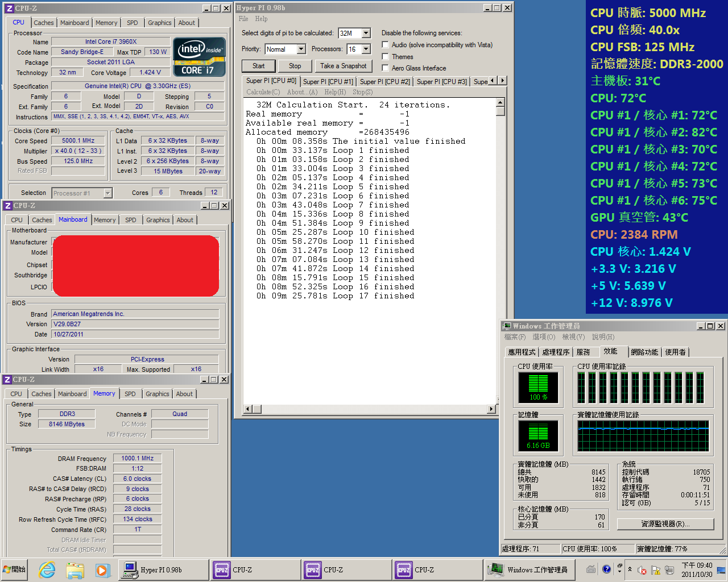Image resolution: width=728 pixels, height=582 pixels.
Task: Open 檔案(F) menu in Task Manager
Action: pyautogui.click(x=515, y=337)
